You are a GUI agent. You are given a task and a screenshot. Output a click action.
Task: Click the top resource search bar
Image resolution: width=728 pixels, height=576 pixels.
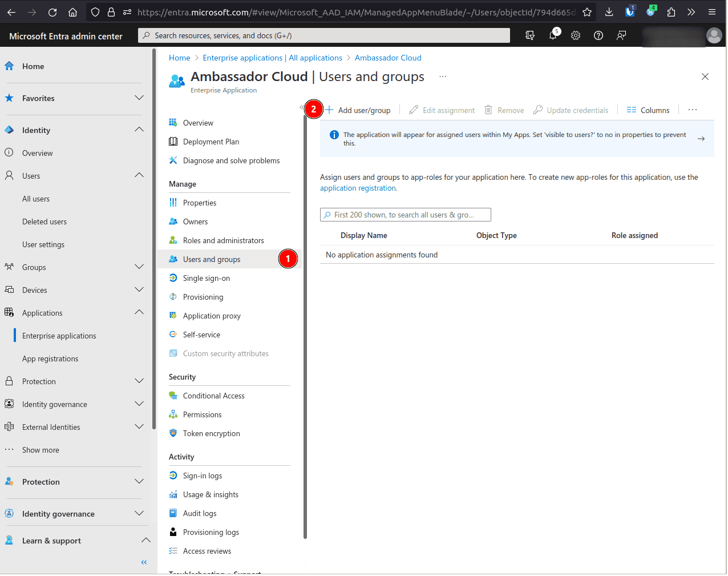[x=324, y=35]
